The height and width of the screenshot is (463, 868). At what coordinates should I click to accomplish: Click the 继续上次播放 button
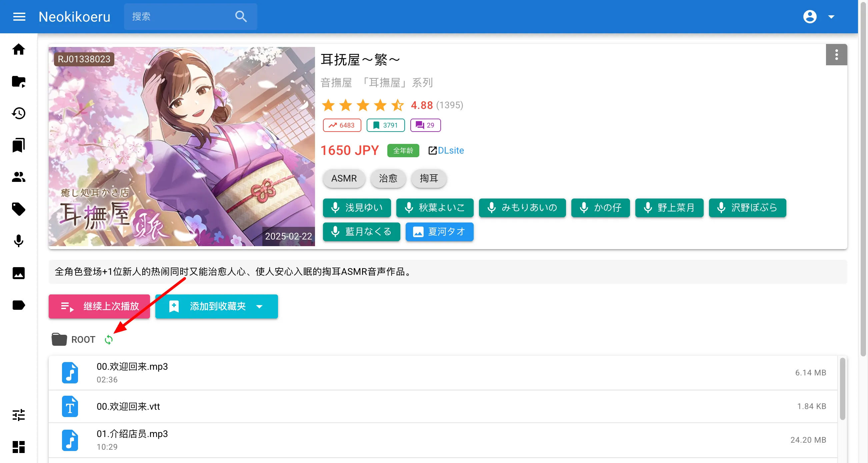pos(99,306)
